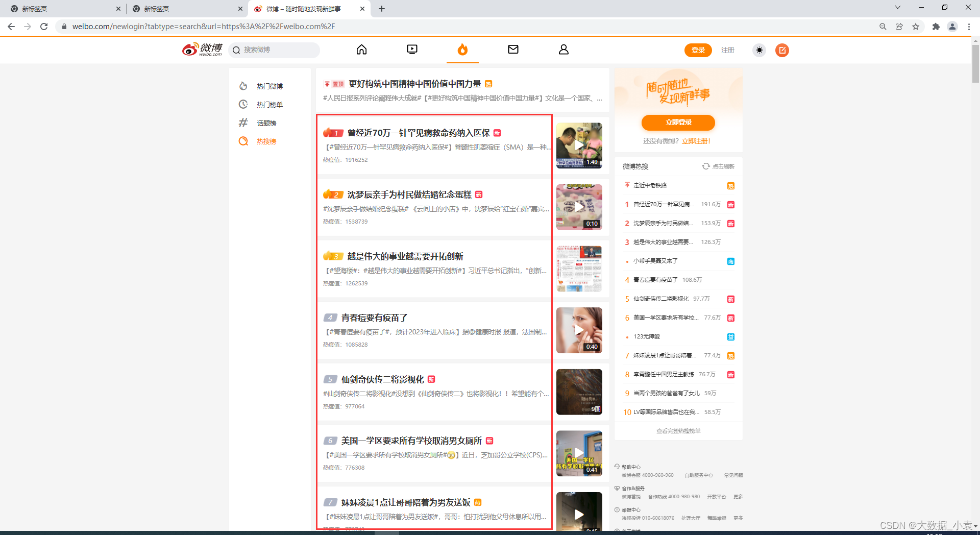Open sidebar item LV等国际品牌售后也在我...
Image resolution: width=980 pixels, height=535 pixels.
(x=666, y=412)
